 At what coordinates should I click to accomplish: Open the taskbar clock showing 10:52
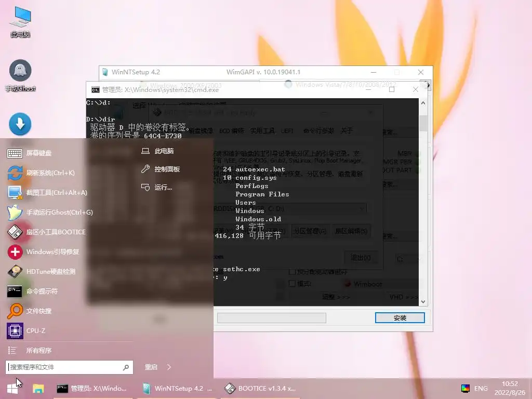[510, 388]
